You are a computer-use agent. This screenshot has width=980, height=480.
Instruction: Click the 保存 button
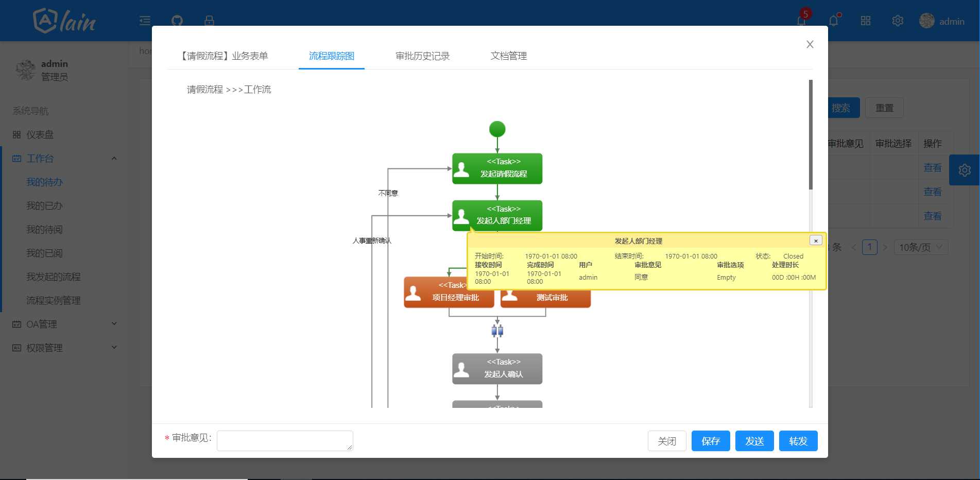coord(711,441)
